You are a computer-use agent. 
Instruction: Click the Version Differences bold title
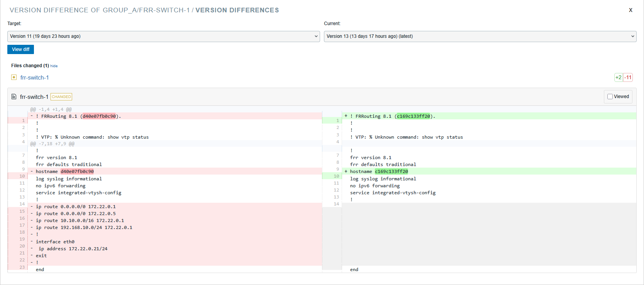(x=237, y=10)
